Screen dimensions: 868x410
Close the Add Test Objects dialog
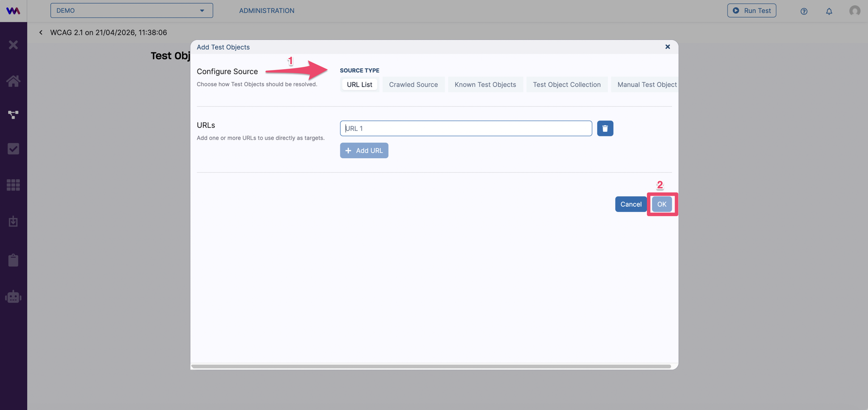tap(668, 47)
